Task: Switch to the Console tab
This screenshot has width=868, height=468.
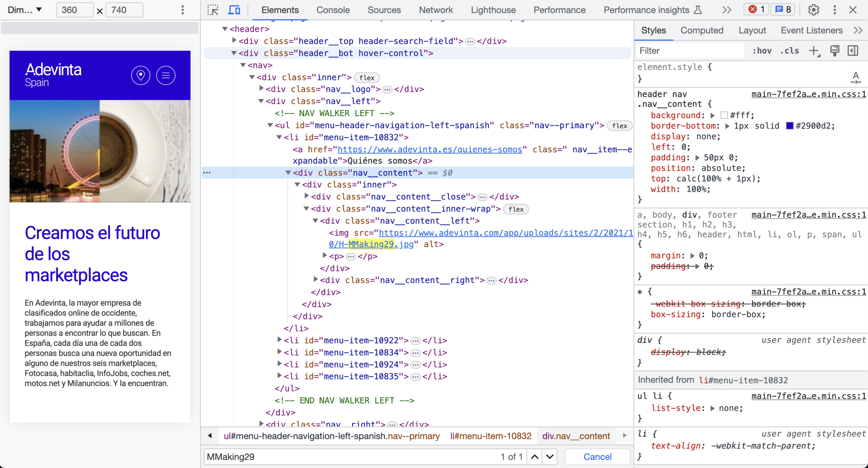Action: pos(333,10)
